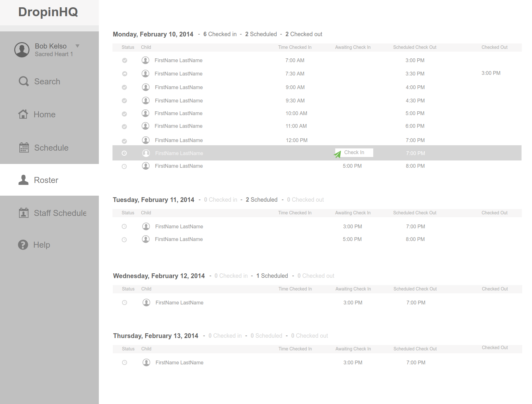
Task: Open child name in 10:00 AM row
Action: [178, 113]
